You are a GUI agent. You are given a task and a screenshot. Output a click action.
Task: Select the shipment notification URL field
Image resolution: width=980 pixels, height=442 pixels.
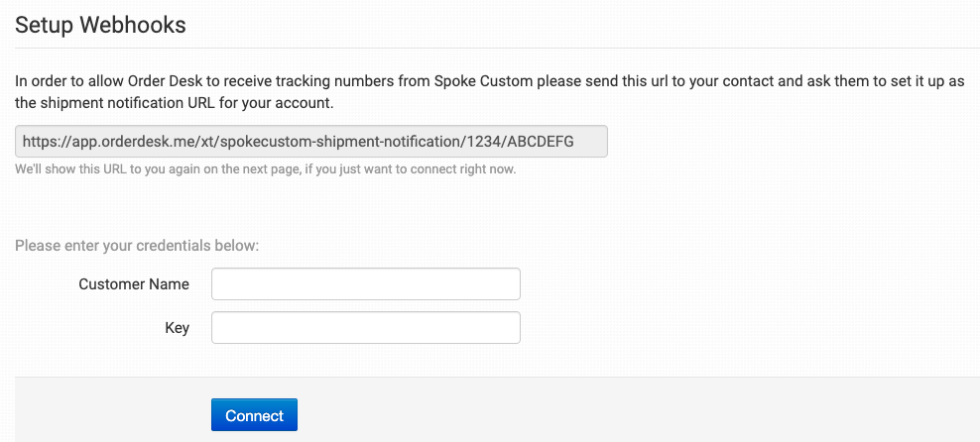pos(310,141)
